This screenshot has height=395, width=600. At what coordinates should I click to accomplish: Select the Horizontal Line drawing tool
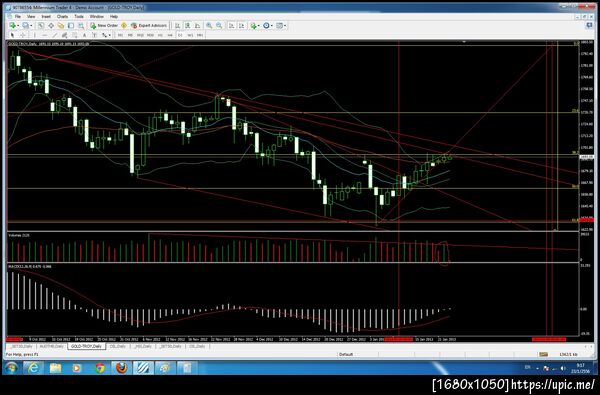click(45, 35)
